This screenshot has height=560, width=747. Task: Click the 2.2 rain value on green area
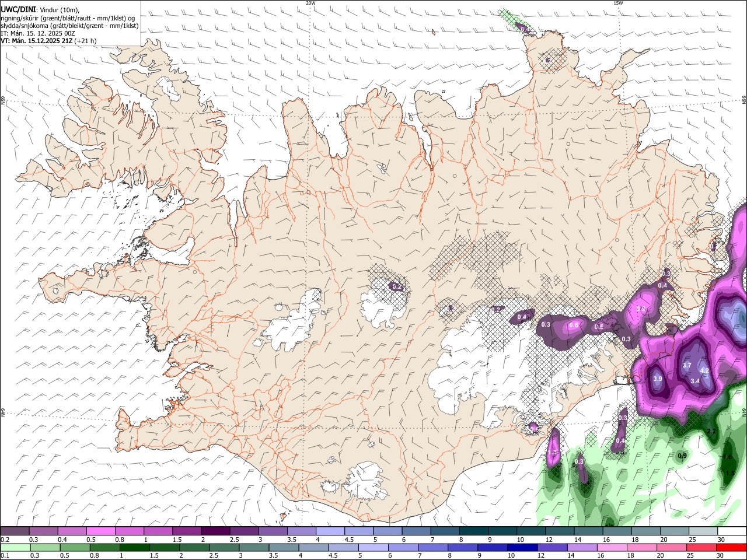[x=711, y=432]
